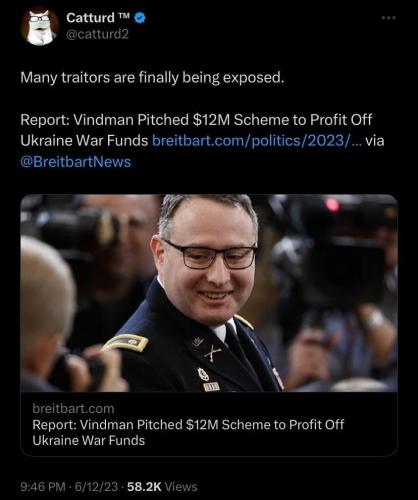Image resolution: width=418 pixels, height=500 pixels.
Task: Click the breitbart.com card domain label
Action: coord(73,409)
